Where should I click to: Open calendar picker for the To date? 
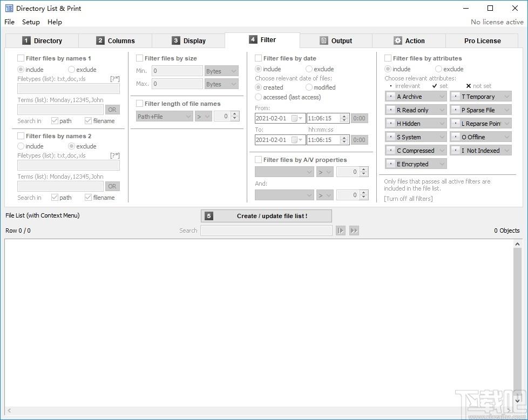297,140
